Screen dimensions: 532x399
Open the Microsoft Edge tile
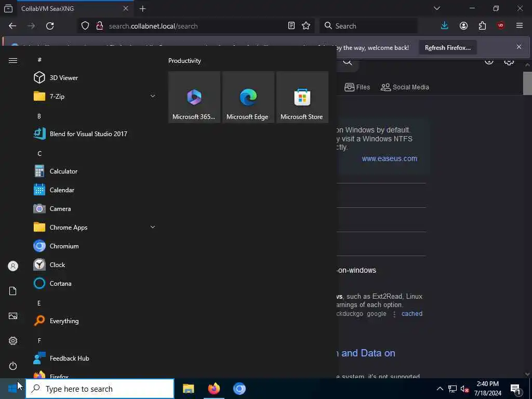click(x=248, y=97)
